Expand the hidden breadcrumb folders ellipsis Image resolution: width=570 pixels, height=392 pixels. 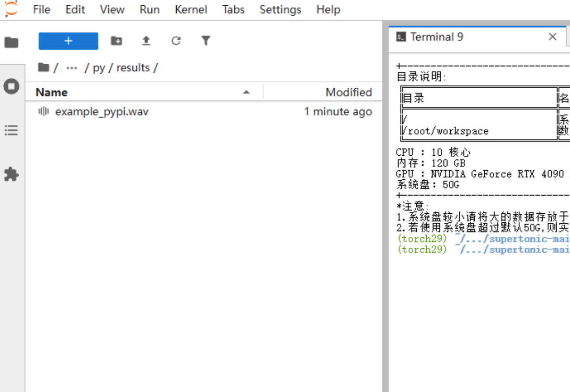72,68
